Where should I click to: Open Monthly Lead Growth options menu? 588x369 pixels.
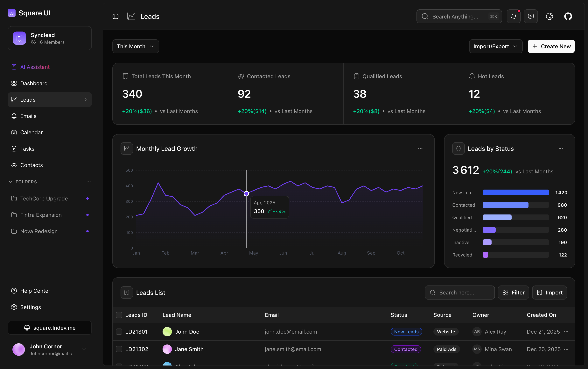(x=420, y=149)
